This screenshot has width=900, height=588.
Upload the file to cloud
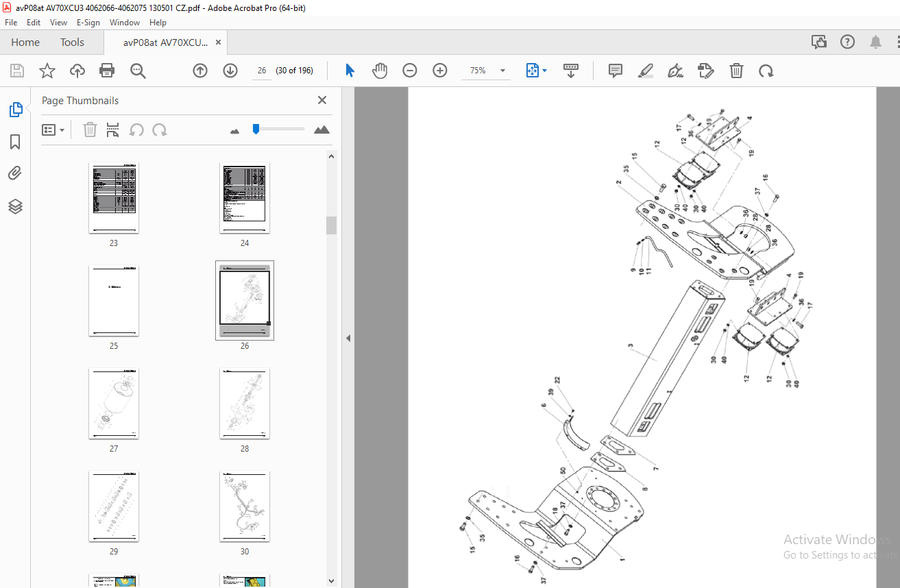(x=77, y=71)
